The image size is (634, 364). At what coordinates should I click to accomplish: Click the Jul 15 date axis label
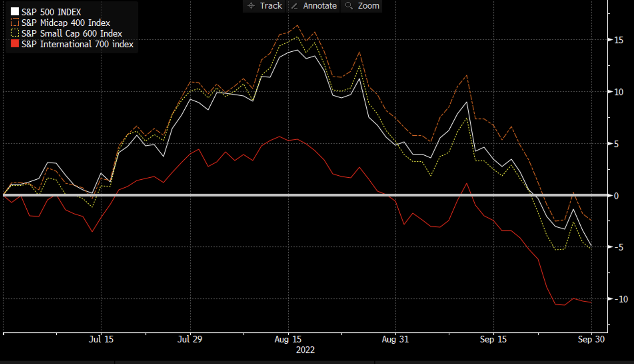101,339
